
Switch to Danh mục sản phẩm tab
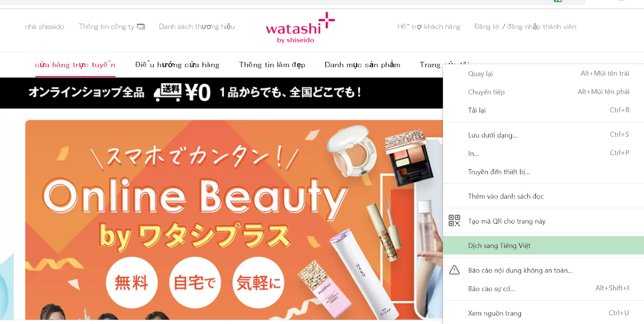point(362,65)
